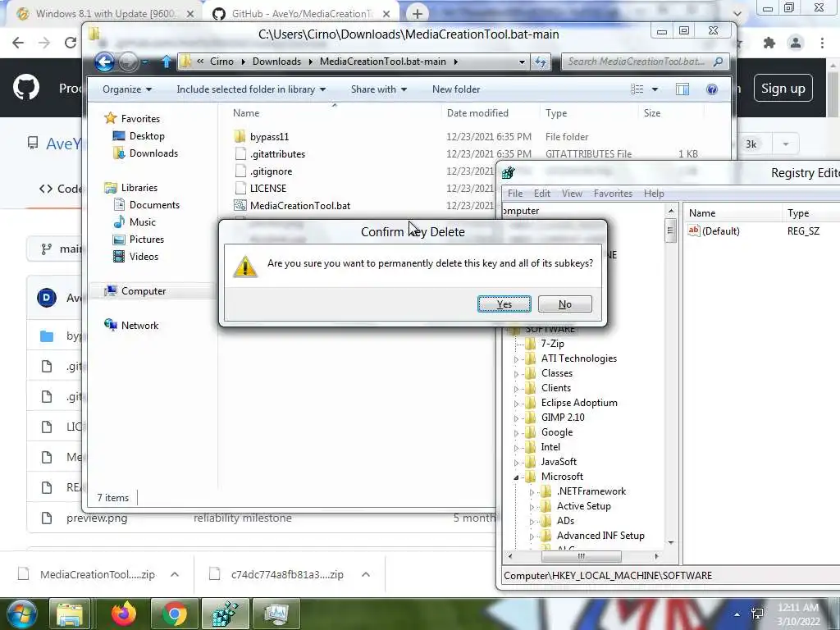840x630 pixels.
Task: Open the Share with dropdown
Action: [x=379, y=89]
